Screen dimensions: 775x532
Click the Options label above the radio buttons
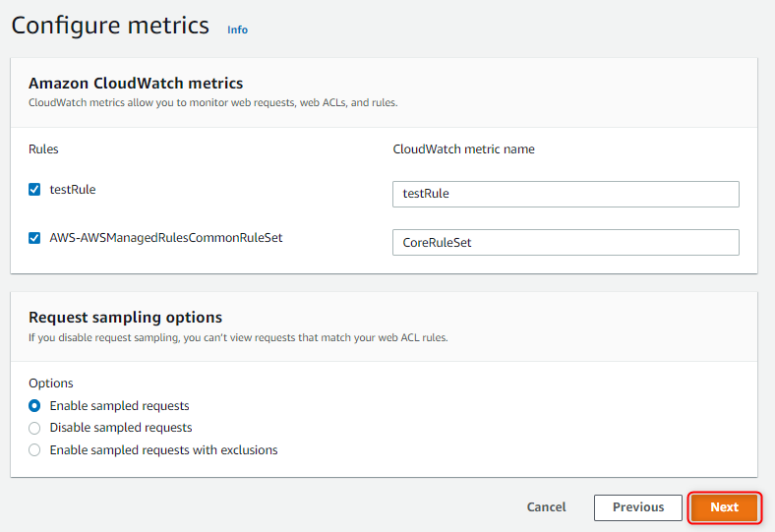coord(51,383)
